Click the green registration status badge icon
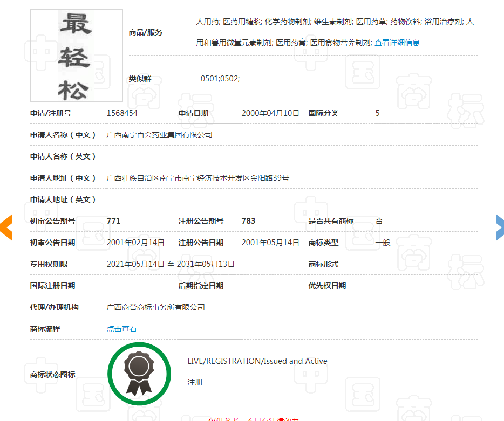 tap(139, 374)
